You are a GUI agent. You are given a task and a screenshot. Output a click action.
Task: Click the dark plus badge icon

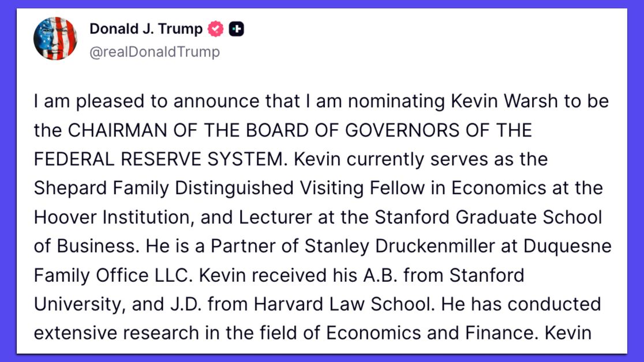click(236, 29)
